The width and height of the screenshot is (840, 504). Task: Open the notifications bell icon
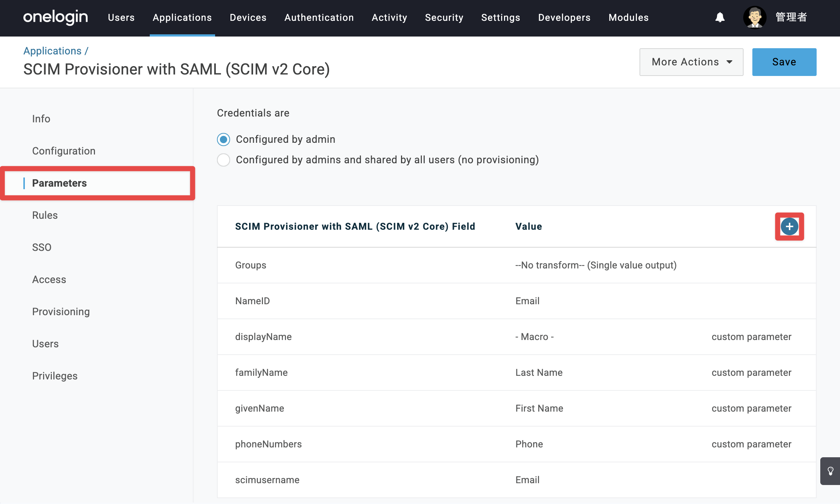coord(720,17)
